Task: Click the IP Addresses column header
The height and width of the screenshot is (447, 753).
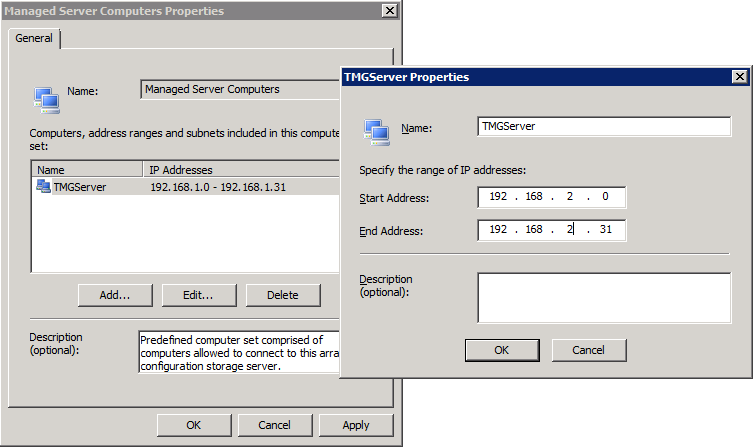Action: pos(240,170)
